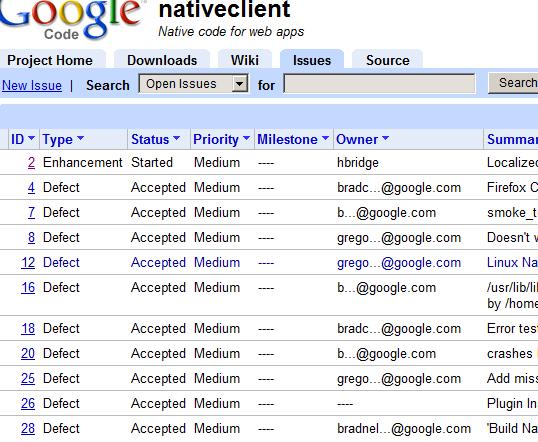Click the Enhancement type in issue 2
This screenshot has width=538, height=442.
[83, 163]
